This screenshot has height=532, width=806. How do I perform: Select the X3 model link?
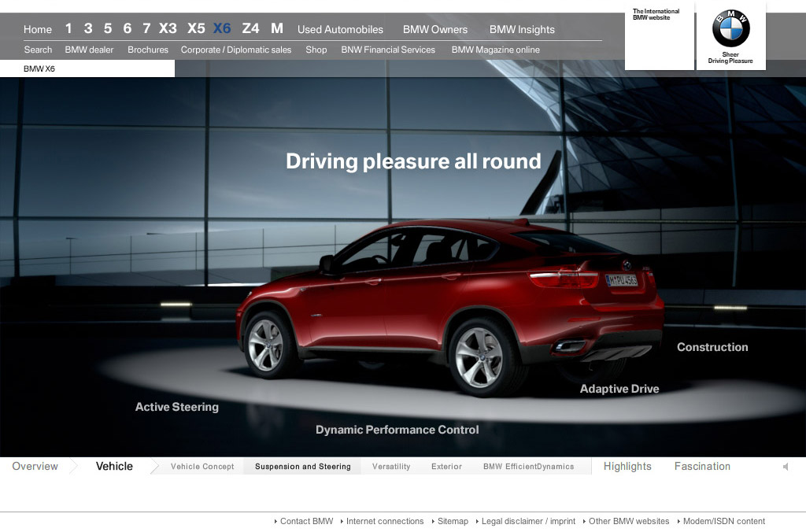click(168, 28)
